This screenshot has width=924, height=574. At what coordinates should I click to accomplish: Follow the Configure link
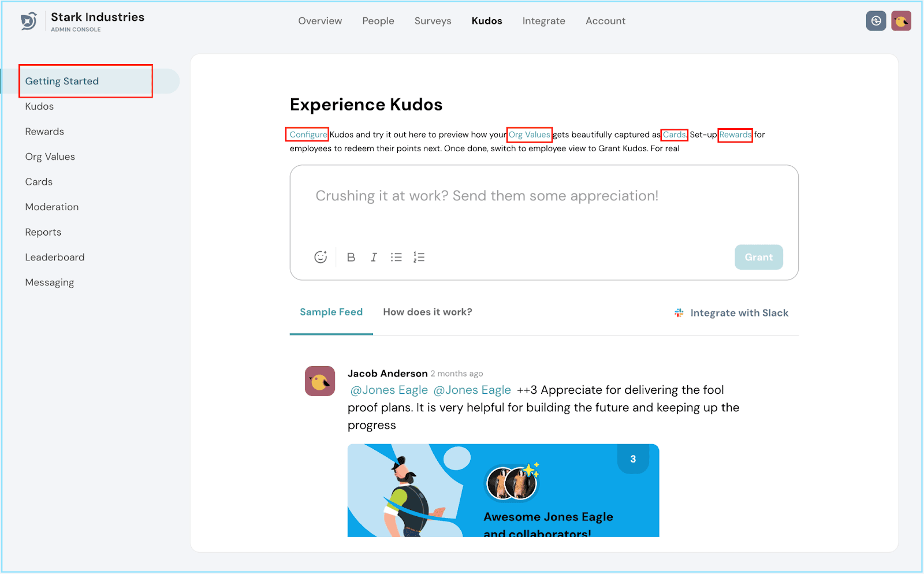tap(308, 135)
